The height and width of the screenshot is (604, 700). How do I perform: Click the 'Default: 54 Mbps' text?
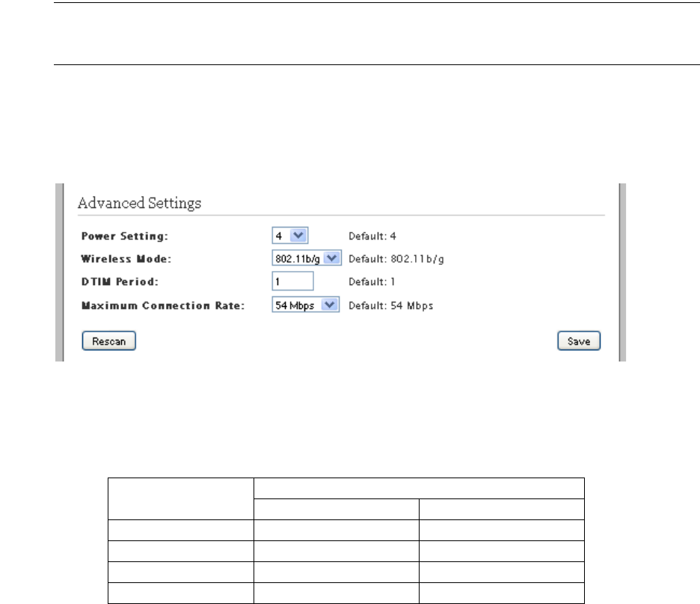point(391,306)
